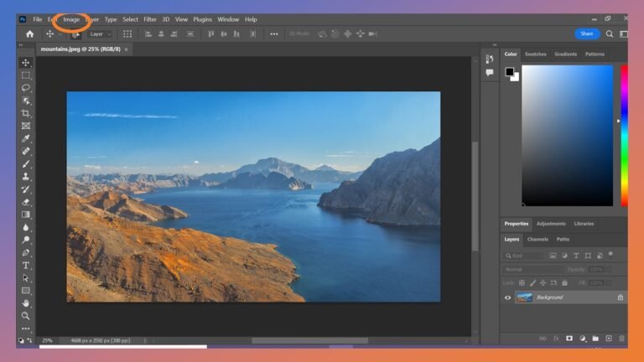Open the Image menu
This screenshot has height=362, width=644.
(71, 19)
